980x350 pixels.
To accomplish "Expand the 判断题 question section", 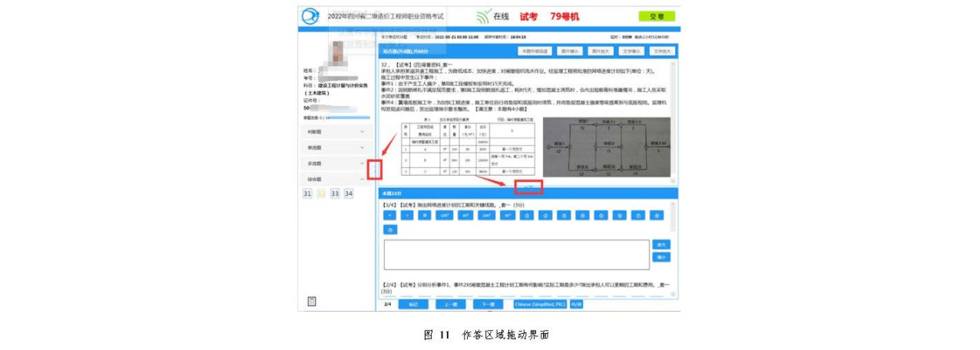I will [338, 132].
